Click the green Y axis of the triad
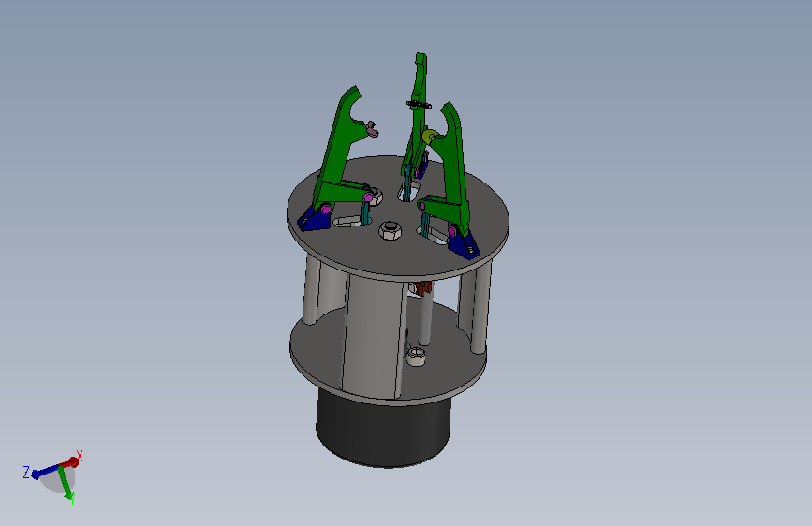Screen dimensions: 812x526 click(x=67, y=484)
